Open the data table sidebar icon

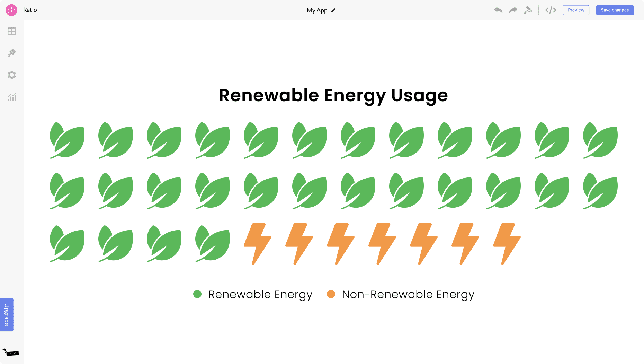pyautogui.click(x=12, y=31)
